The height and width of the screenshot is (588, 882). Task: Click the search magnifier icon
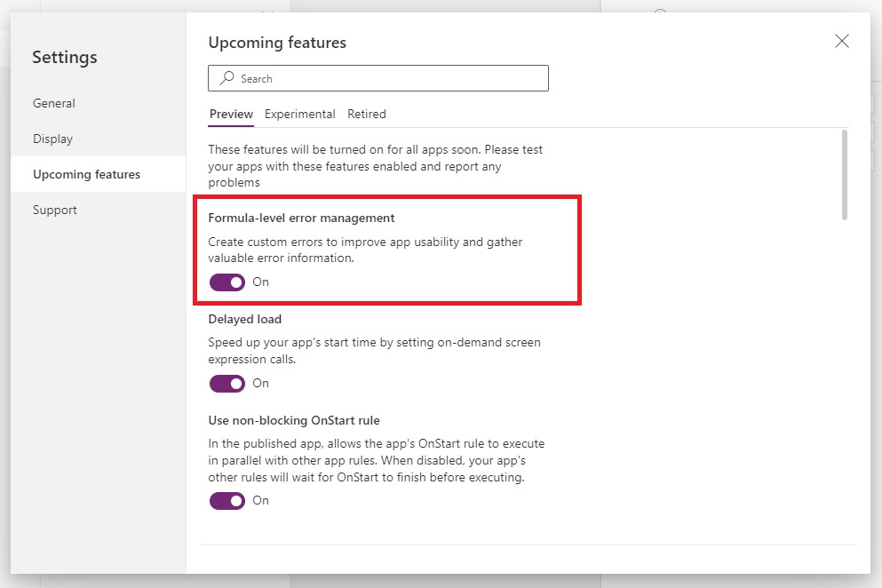coord(228,78)
